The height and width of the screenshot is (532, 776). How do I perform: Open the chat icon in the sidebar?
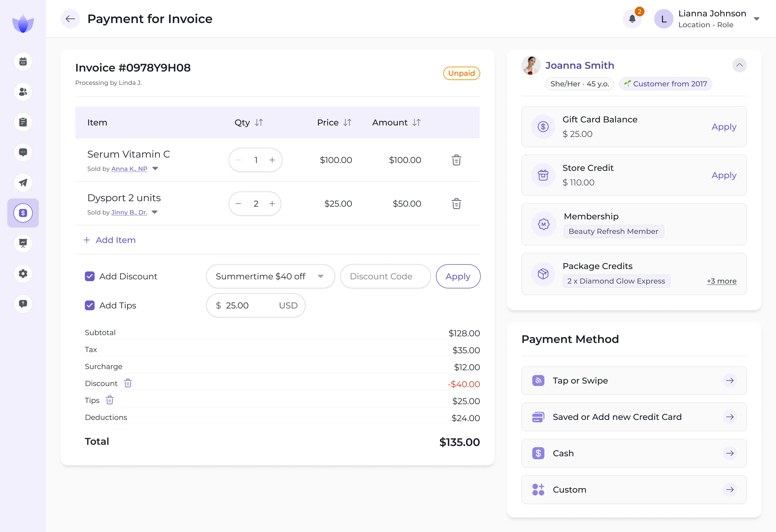23,152
